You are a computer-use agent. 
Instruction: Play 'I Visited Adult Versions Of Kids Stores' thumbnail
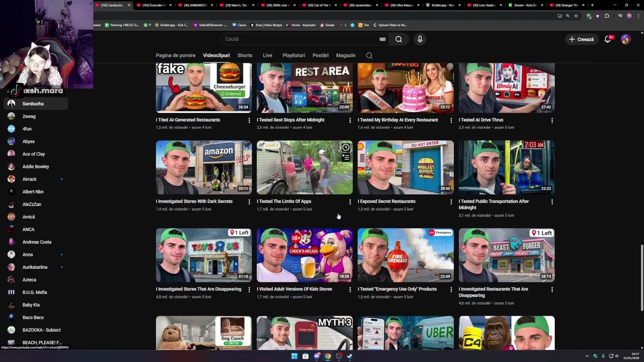coord(305,255)
